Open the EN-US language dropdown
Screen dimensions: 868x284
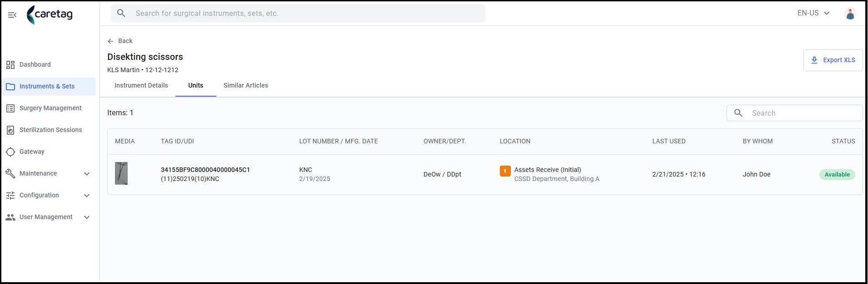813,13
